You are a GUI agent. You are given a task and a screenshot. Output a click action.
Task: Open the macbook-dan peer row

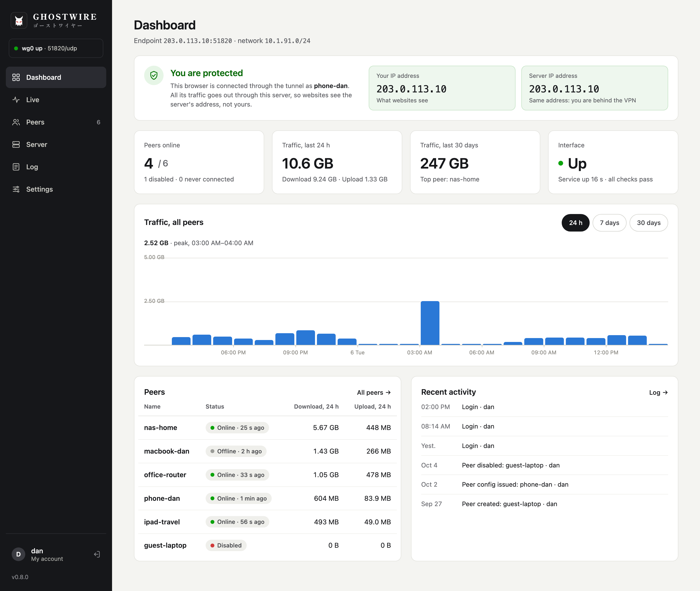tap(267, 451)
